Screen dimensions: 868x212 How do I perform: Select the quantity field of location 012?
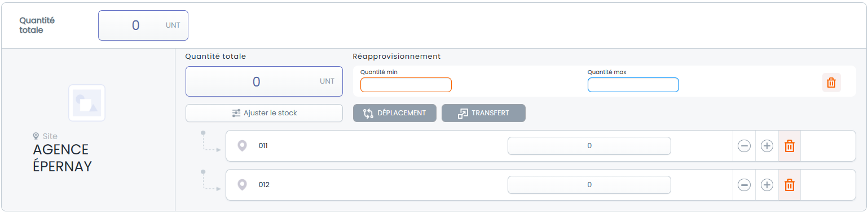click(x=589, y=185)
